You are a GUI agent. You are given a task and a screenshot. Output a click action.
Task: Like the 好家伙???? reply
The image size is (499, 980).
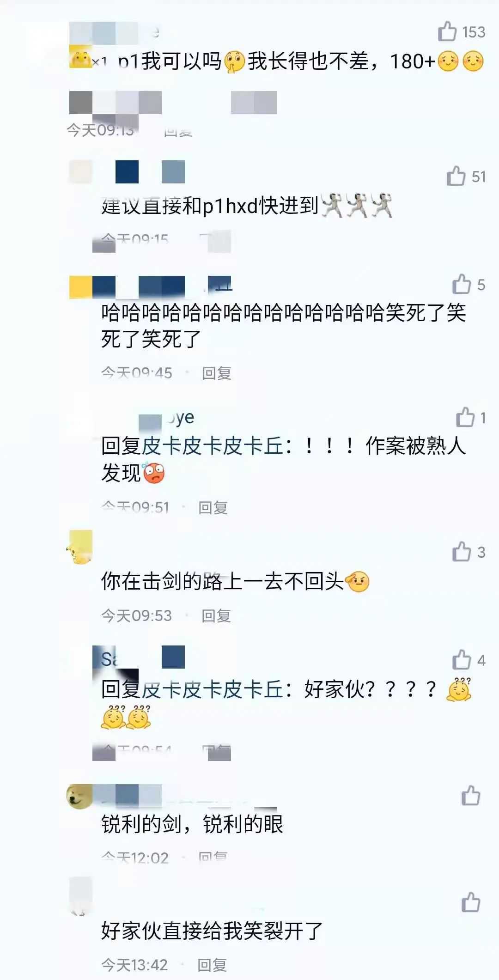tap(462, 660)
